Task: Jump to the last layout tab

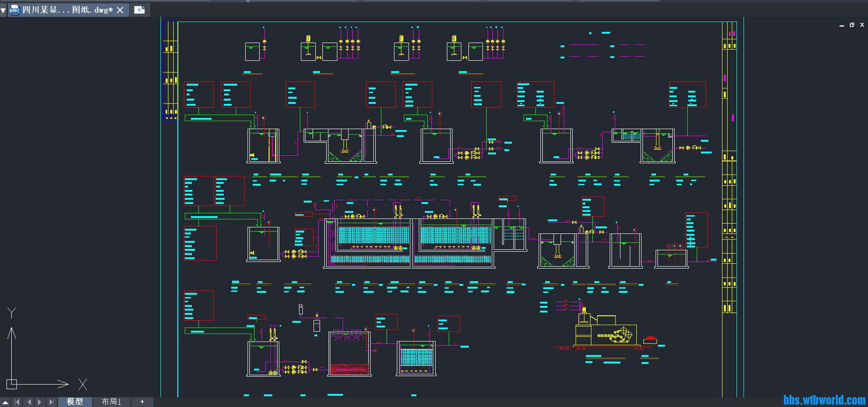Action: point(51,402)
